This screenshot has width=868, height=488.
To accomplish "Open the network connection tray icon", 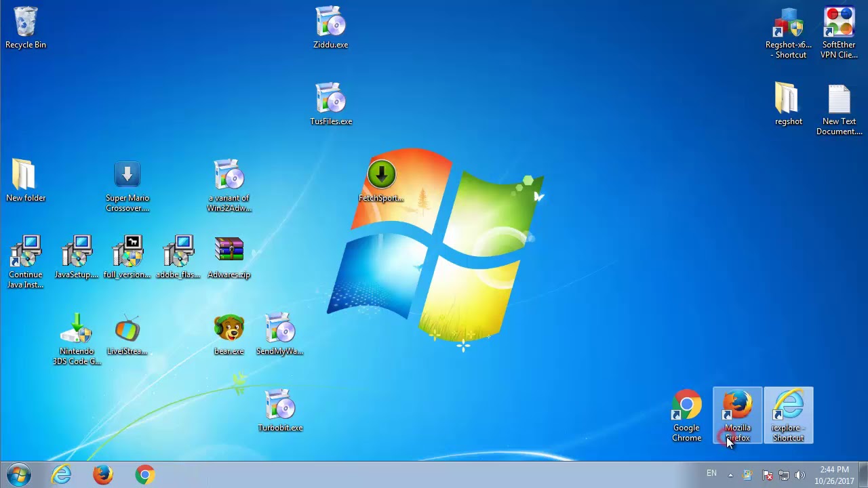I will (784, 475).
